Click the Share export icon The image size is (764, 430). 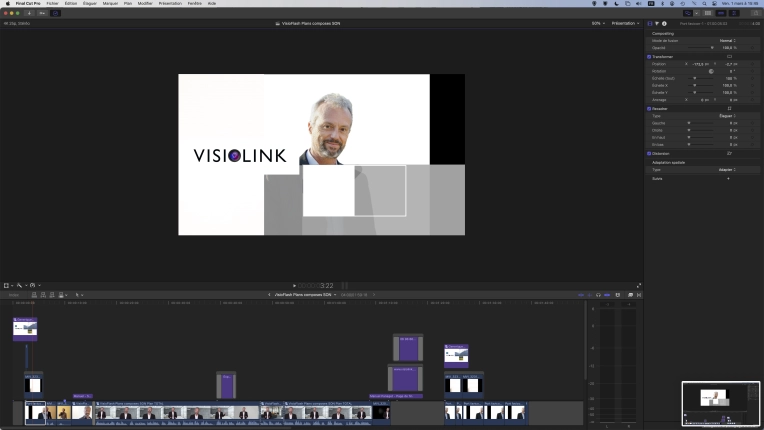pos(756,13)
